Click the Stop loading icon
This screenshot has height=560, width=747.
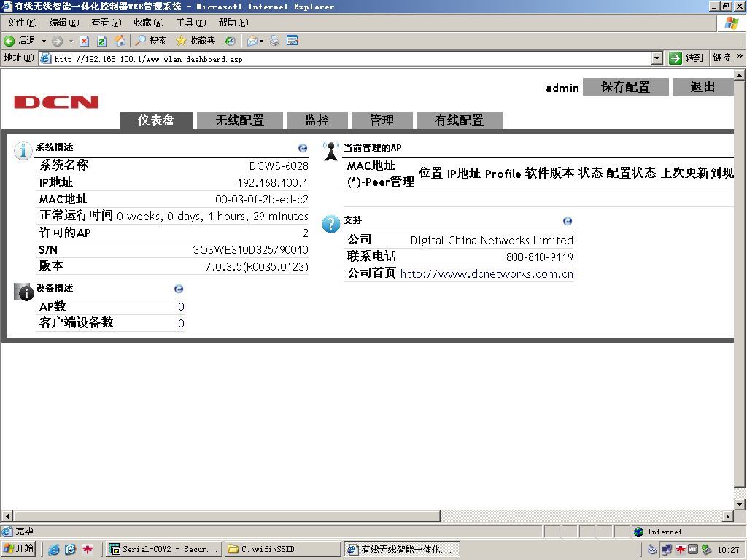pyautogui.click(x=85, y=41)
